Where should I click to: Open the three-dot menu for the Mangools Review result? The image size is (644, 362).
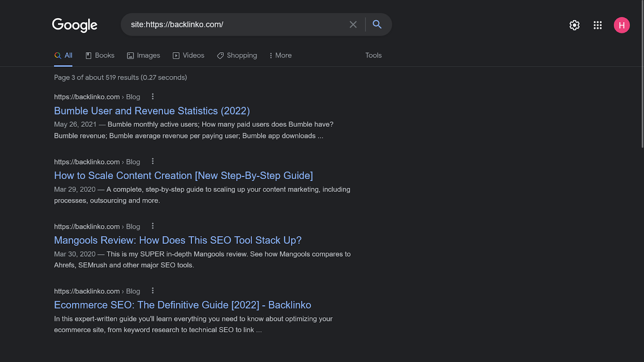pos(153,226)
